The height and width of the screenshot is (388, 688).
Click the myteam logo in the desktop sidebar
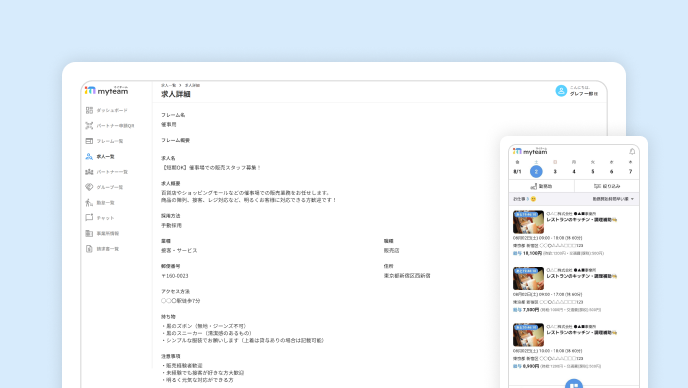tap(107, 91)
